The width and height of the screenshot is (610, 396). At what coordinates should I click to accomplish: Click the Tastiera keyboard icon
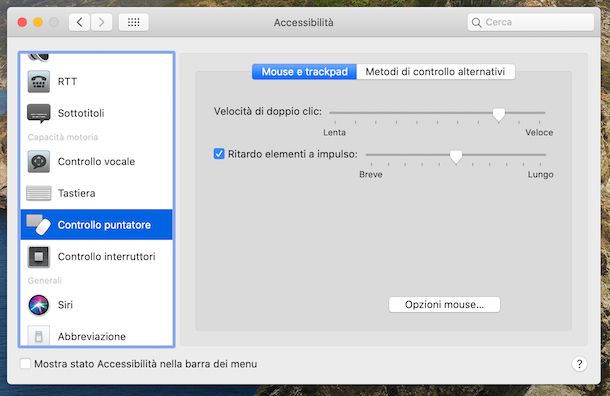[39, 193]
